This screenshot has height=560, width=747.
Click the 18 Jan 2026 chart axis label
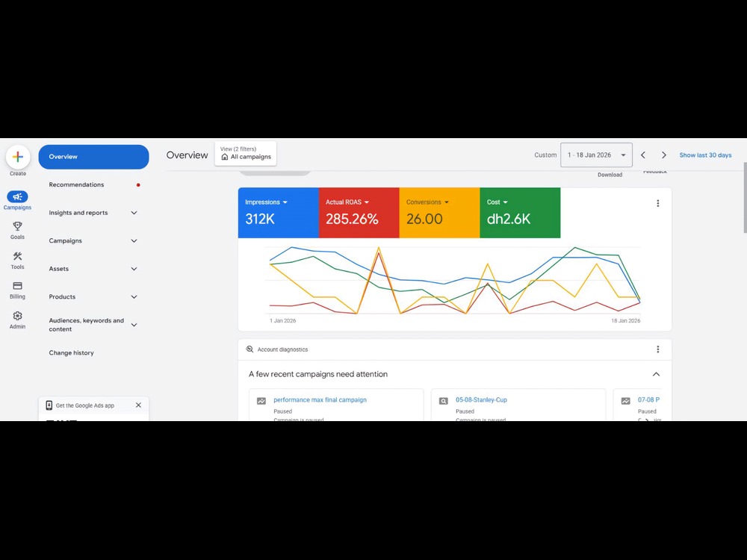[625, 321]
